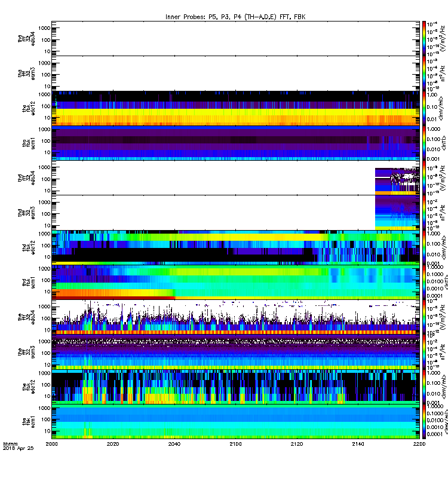Click the the fbk edc12 spectrogram panel
The image size is (448, 478).
pos(235,387)
